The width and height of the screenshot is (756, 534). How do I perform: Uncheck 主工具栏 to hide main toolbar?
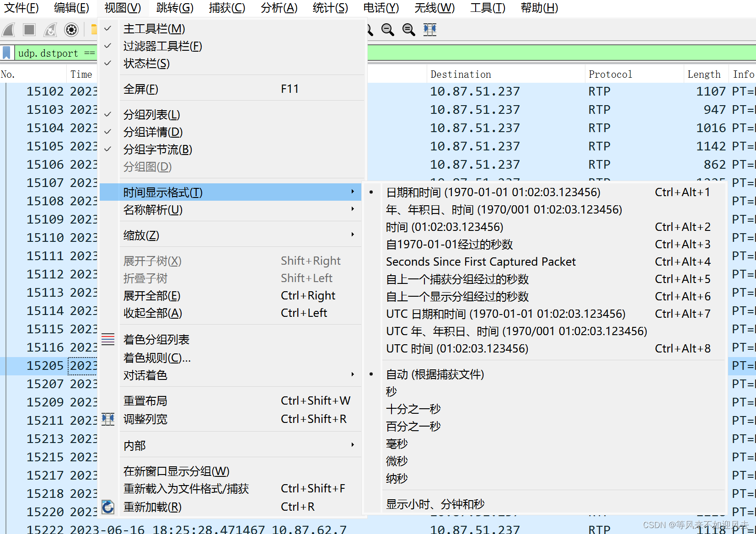click(x=154, y=28)
